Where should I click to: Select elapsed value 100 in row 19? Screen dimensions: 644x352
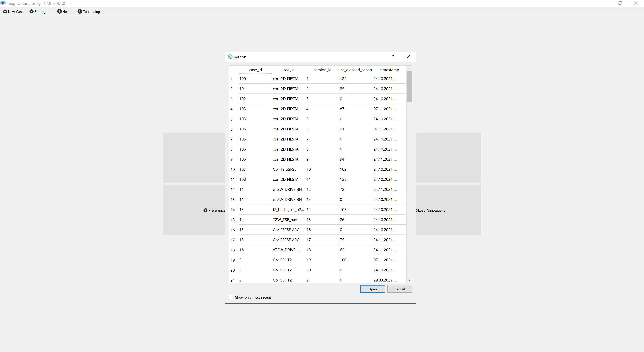(x=356, y=260)
